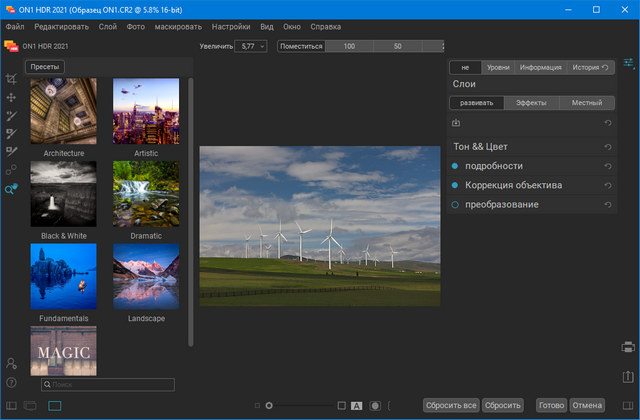Image resolution: width=640 pixels, height=420 pixels.
Task: Open the zoom percentage dropdown 5,77
Action: tap(250, 46)
